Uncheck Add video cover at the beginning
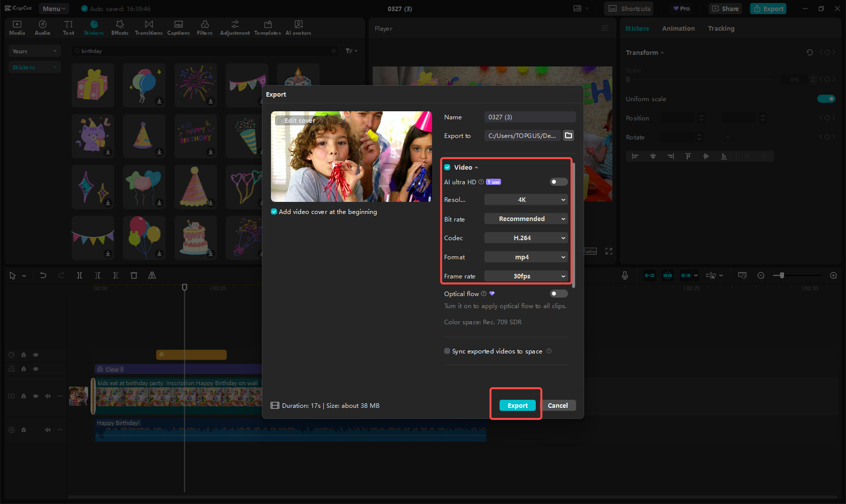This screenshot has width=846, height=504. tap(274, 211)
